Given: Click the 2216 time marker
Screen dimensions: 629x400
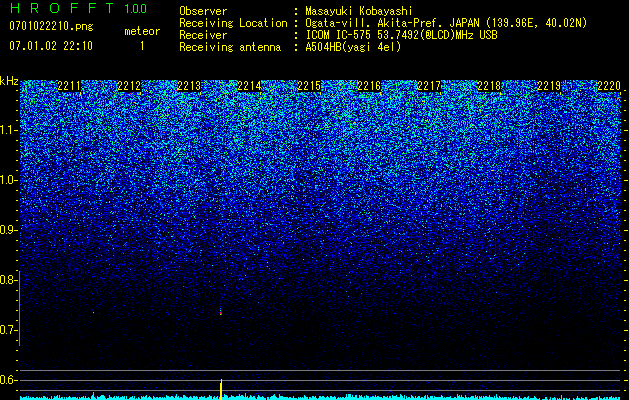Looking at the screenshot, I should click(369, 86).
